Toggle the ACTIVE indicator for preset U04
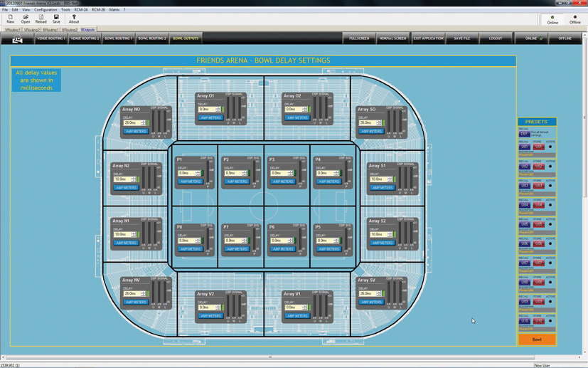The height and width of the screenshot is (368, 588). click(550, 205)
